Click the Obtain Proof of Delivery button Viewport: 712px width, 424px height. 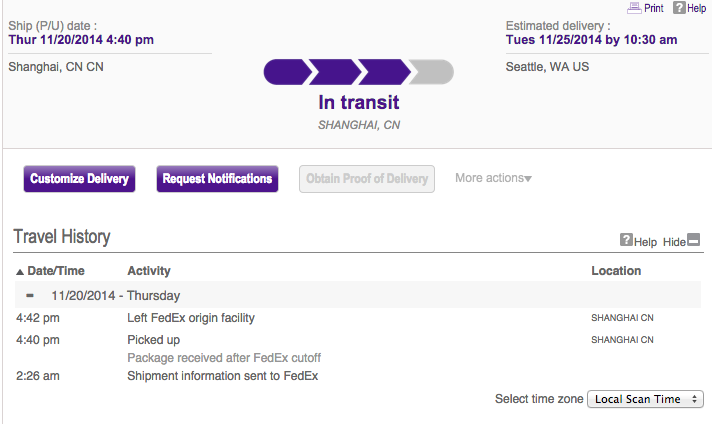(367, 179)
